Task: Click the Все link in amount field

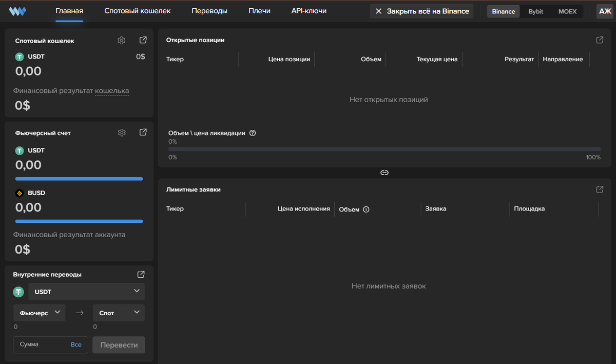Action: 76,344
